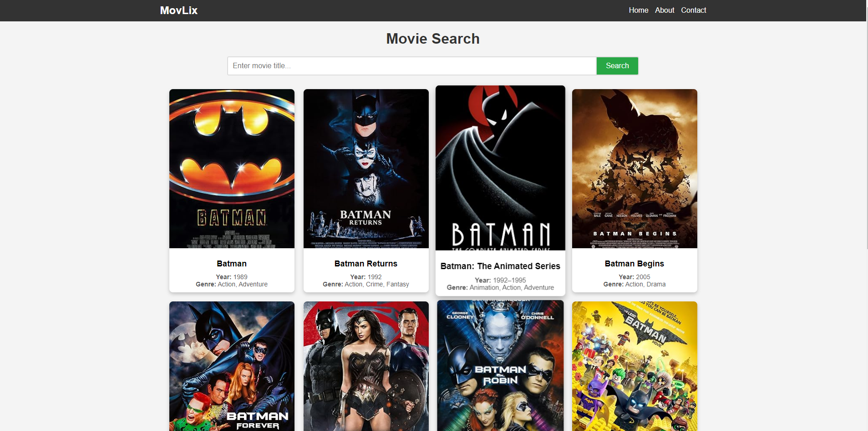
Task: Click the page's vertical scrollbar
Action: [x=867, y=136]
